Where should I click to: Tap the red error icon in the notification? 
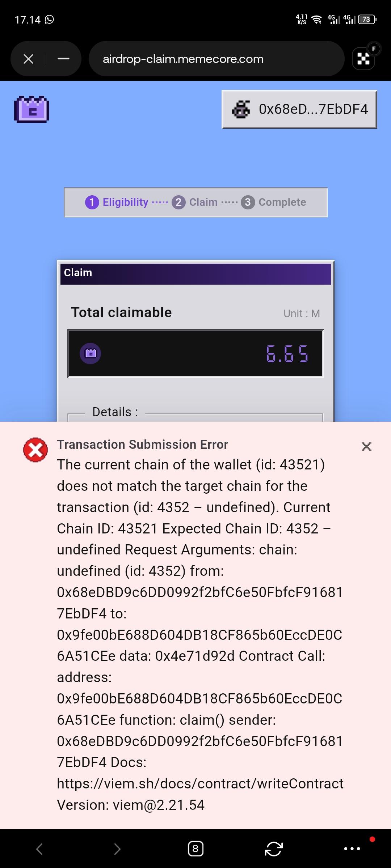(35, 450)
